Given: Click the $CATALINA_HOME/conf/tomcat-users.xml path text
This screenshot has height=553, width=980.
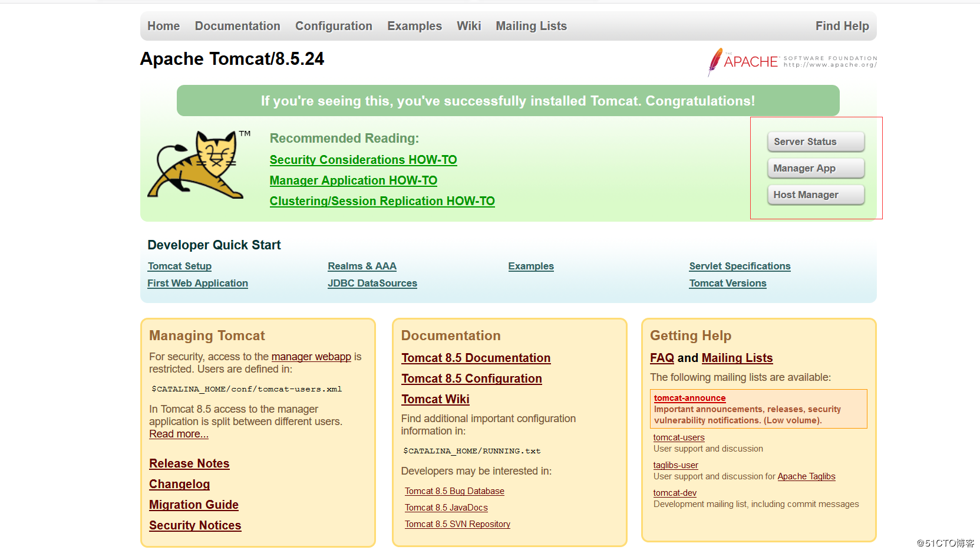Looking at the screenshot, I should click(246, 389).
